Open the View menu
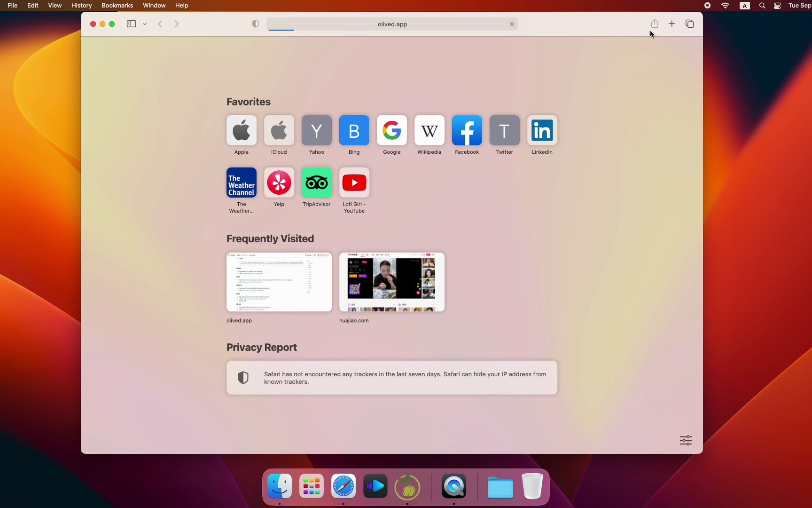 [x=55, y=6]
